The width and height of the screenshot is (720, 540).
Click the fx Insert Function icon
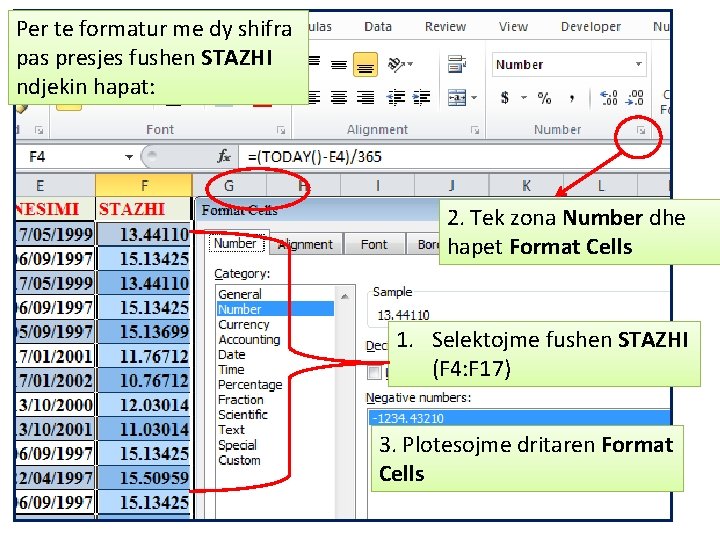pos(224,157)
